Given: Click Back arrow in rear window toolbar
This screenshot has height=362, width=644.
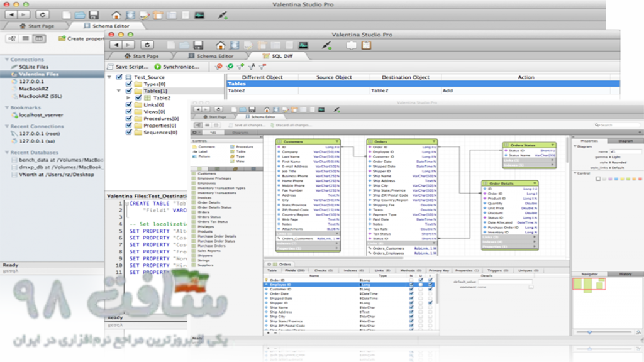Looking at the screenshot, I should 11,15.
